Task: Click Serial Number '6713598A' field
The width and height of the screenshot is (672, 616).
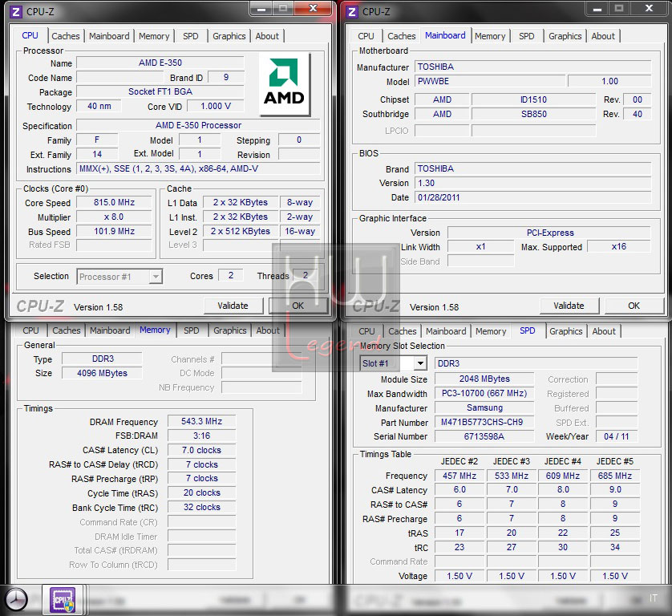Action: pos(484,436)
